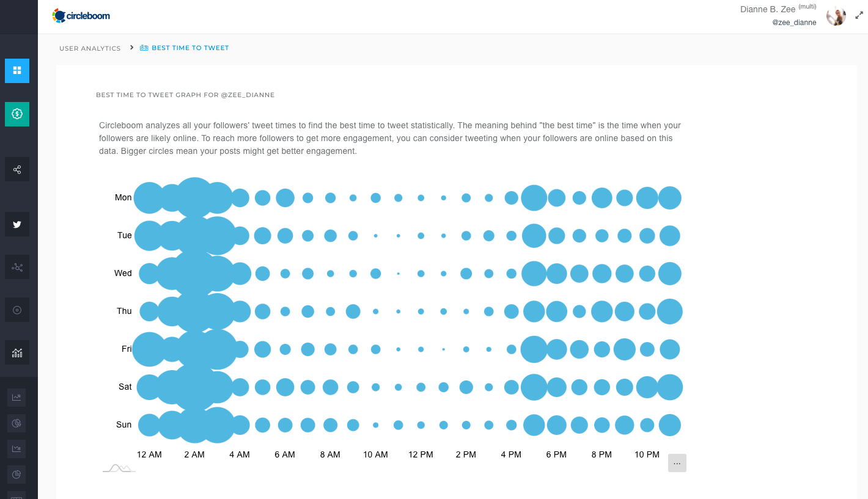Screen dimensions: 868x499
Task: Click the Dianne B. Zee account name
Action: coord(768,9)
